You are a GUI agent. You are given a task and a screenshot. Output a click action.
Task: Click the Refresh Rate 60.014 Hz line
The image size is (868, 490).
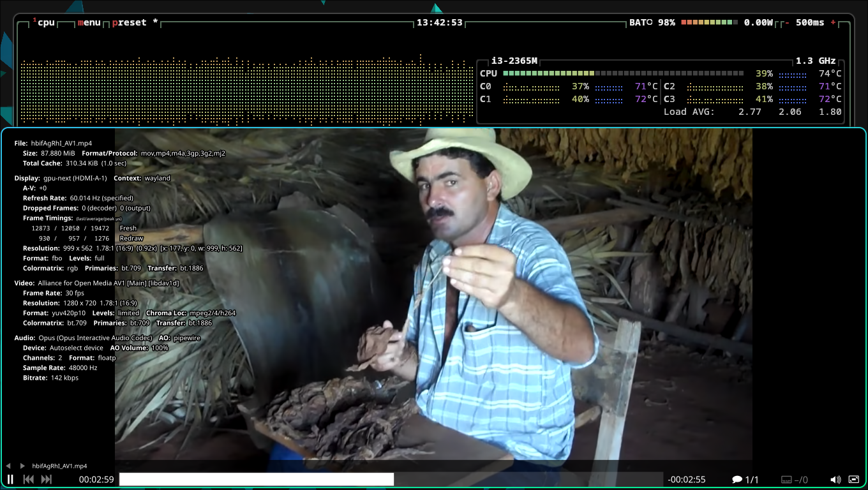click(x=79, y=198)
